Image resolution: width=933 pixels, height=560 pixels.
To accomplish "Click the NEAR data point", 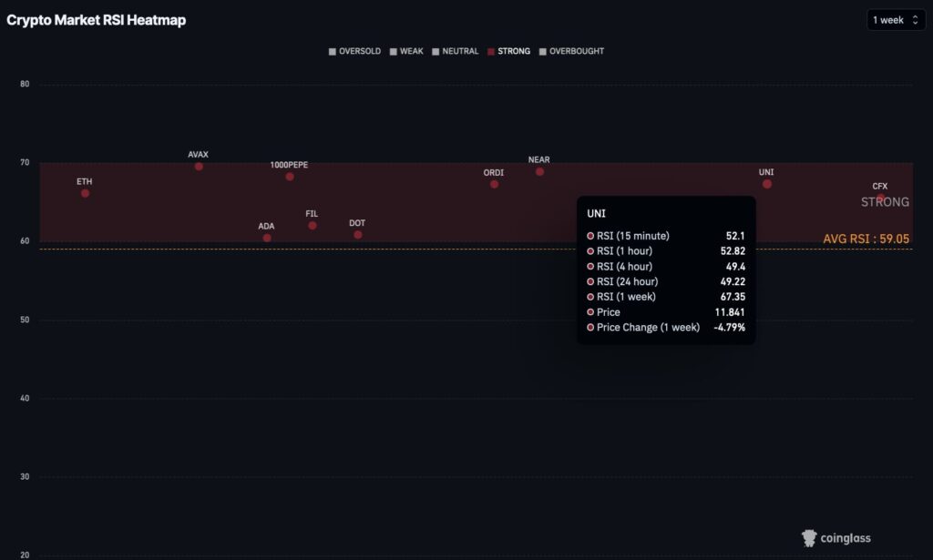I will [539, 172].
